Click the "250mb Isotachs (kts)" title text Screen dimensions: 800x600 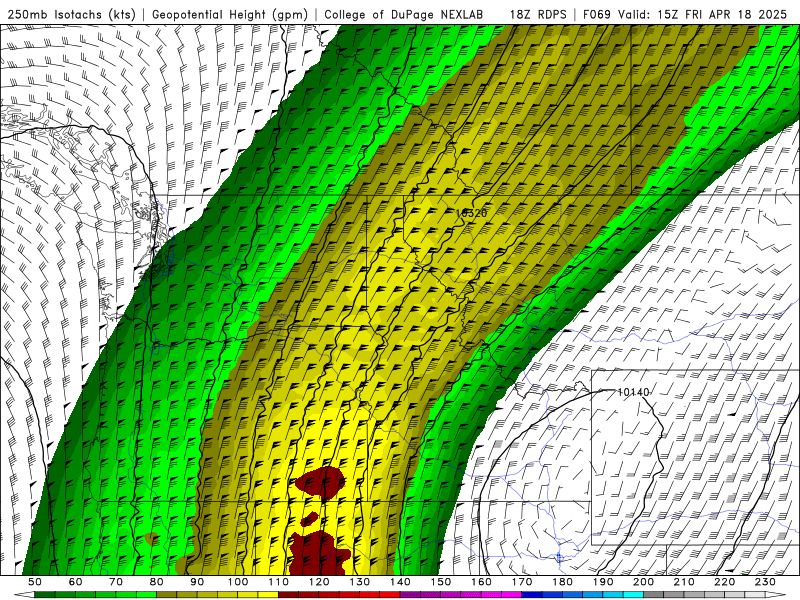(x=71, y=14)
